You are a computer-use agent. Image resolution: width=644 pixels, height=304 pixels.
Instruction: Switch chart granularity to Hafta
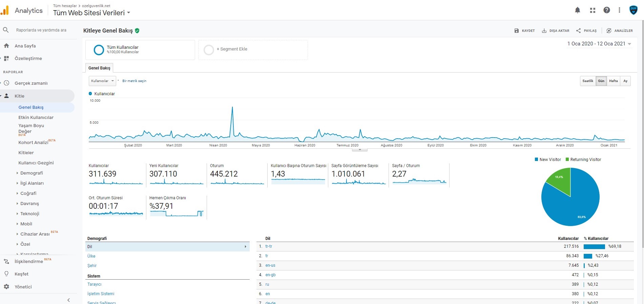coord(613,81)
